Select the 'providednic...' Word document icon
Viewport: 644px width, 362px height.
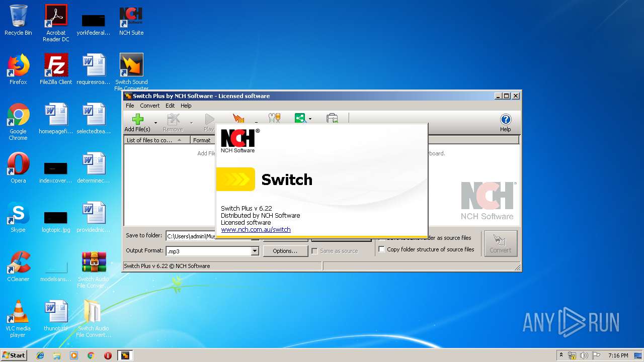tap(94, 217)
